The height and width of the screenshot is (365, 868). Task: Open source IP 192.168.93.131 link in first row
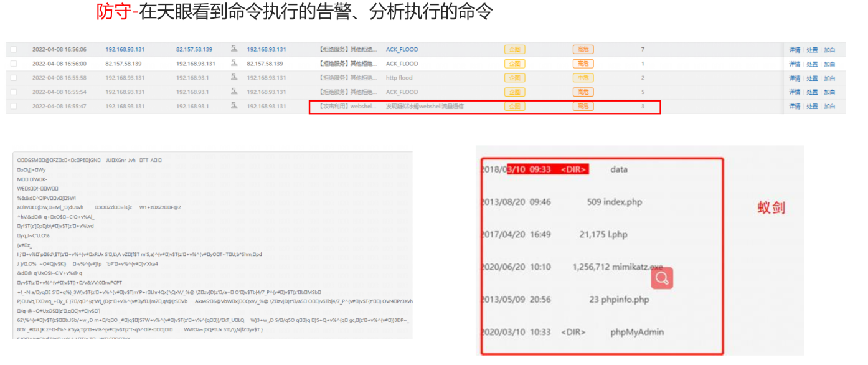(x=125, y=49)
